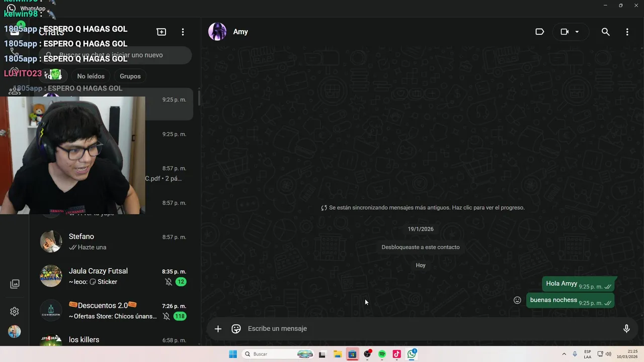Open File Explorer from the taskbar

[x=337, y=354]
